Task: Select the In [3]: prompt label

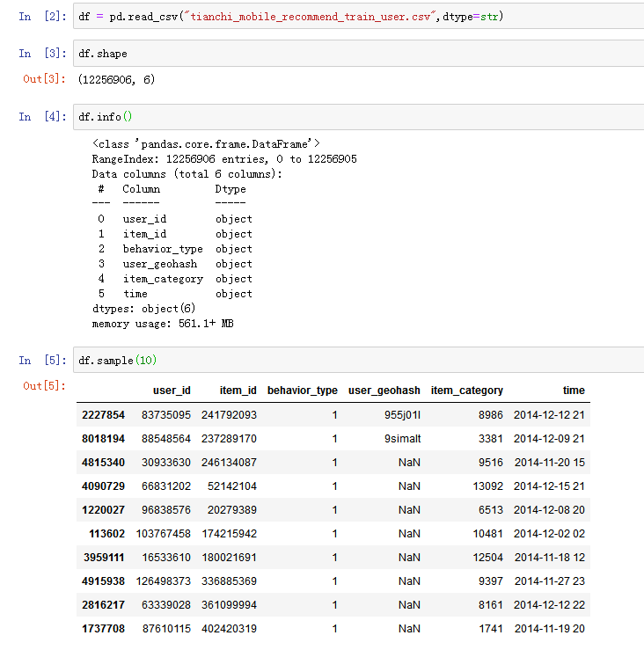Action: tap(42, 54)
